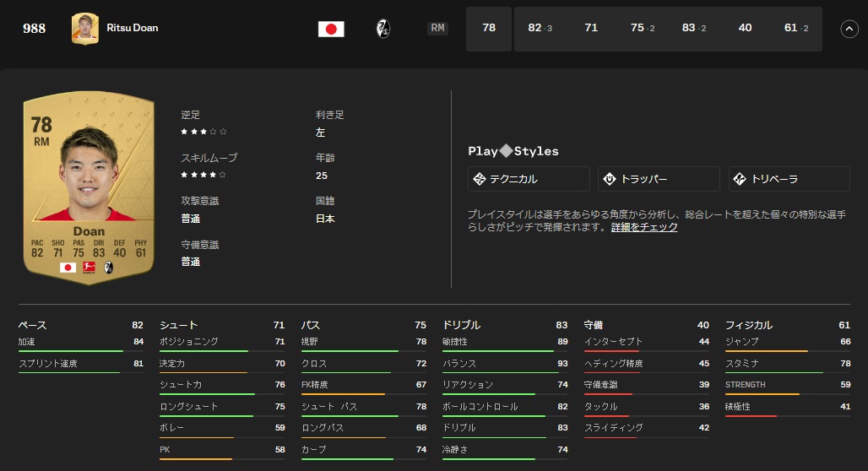Click the Japan flag icon in header row
This screenshot has width=868, height=471.
point(331,29)
